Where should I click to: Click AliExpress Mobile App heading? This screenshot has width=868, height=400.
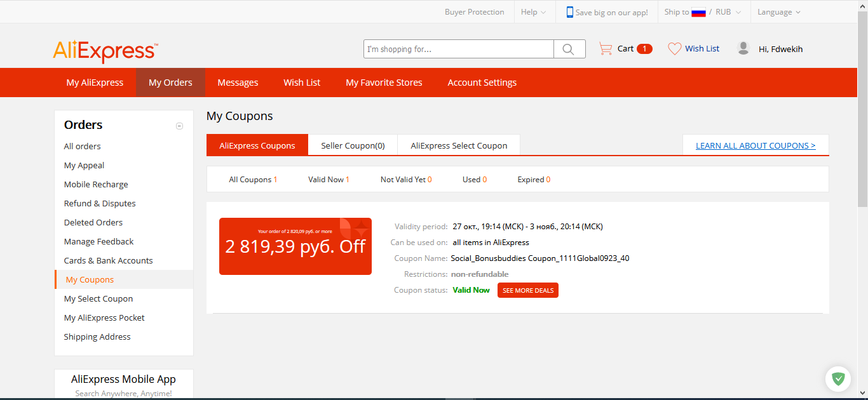pyautogui.click(x=123, y=379)
